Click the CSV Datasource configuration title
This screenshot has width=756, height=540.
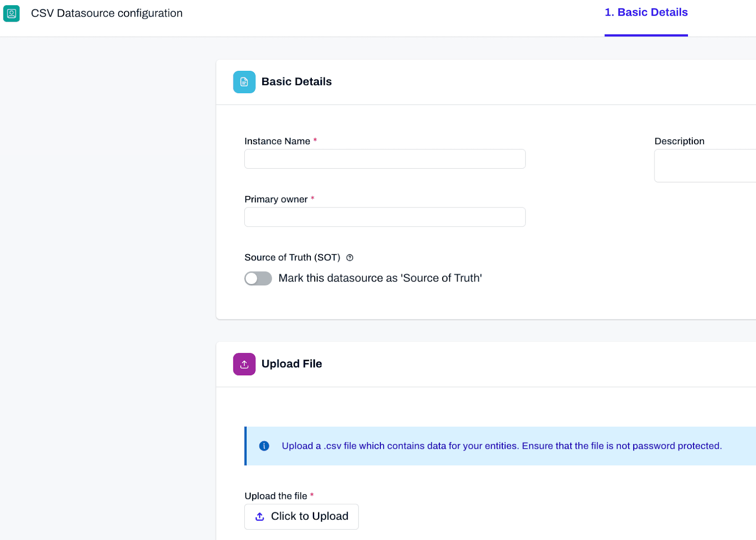[x=107, y=13]
